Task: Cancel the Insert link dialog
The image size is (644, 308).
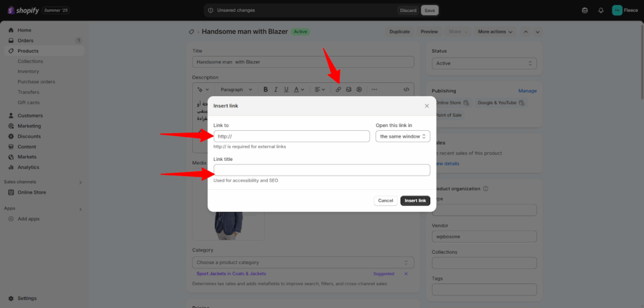Action: [x=386, y=201]
